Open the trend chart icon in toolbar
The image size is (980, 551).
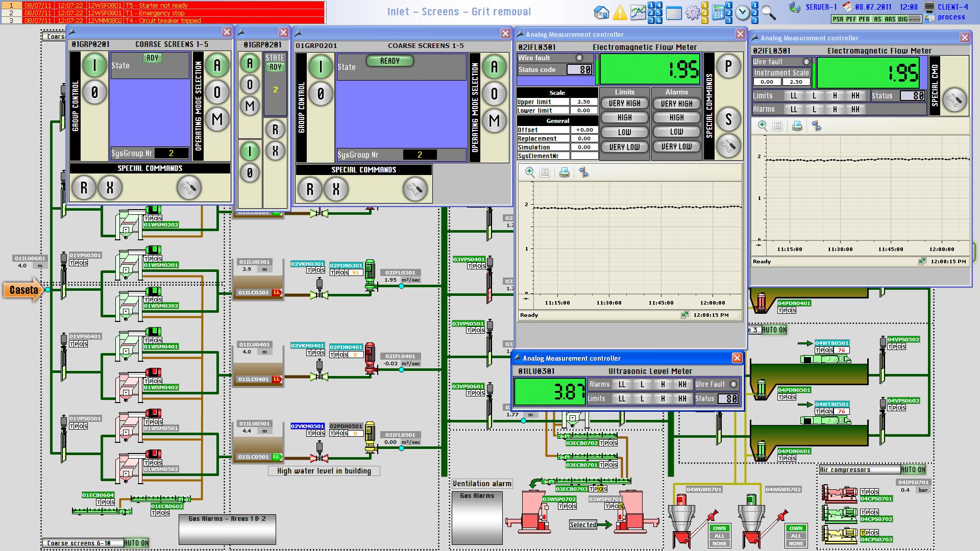(x=638, y=12)
